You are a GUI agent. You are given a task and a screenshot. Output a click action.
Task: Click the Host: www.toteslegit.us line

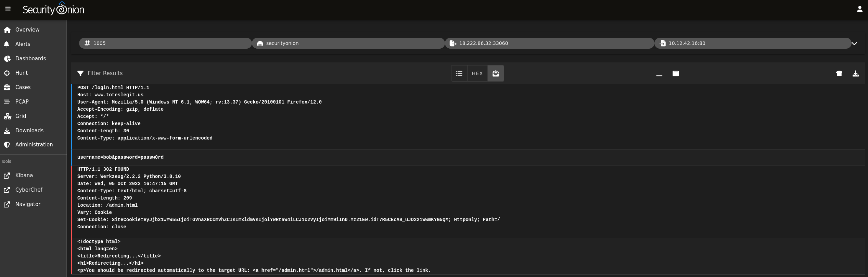point(110,95)
